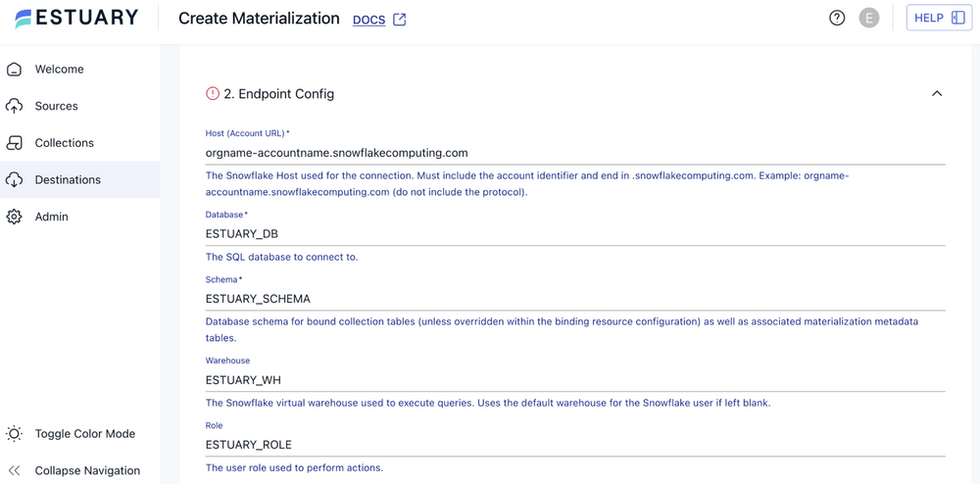Screen dimensions: 980x484
Task: Open the Sources page from sidebar
Action: pos(57,106)
